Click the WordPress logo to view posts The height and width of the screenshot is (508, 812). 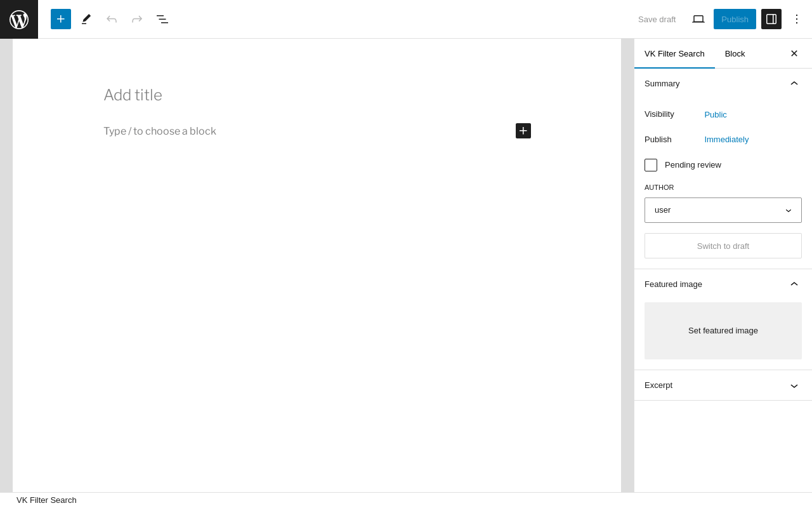[x=19, y=19]
